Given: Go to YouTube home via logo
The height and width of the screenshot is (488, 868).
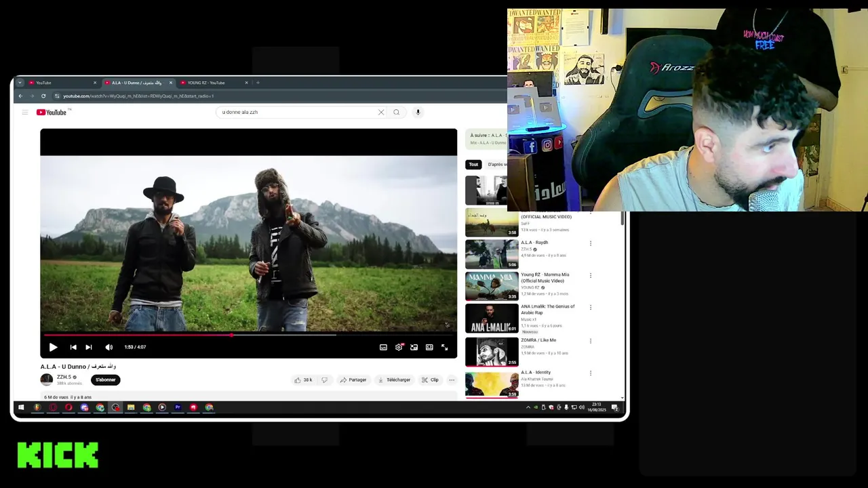Looking at the screenshot, I should pos(52,113).
